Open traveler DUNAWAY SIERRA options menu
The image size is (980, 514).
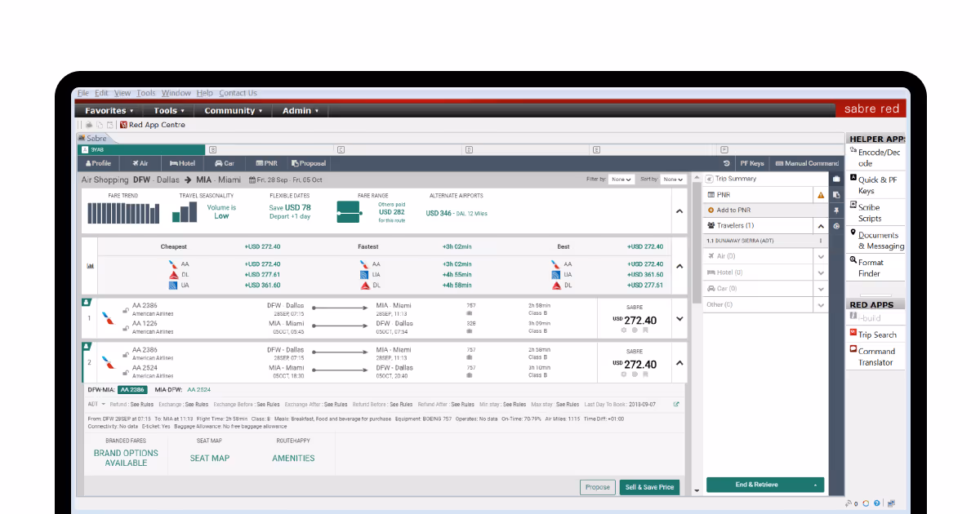pyautogui.click(x=821, y=241)
